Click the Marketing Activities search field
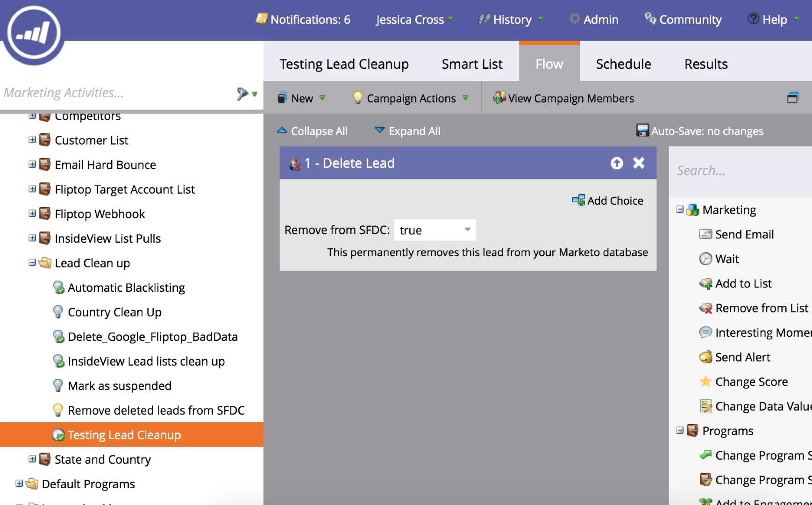 coord(117,93)
